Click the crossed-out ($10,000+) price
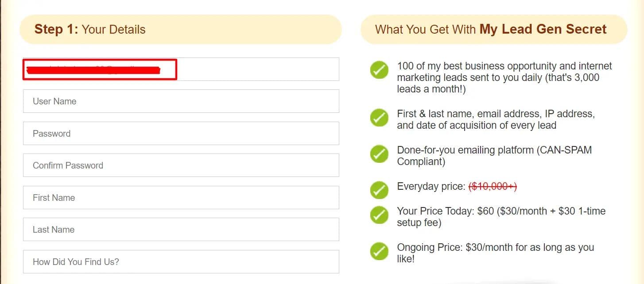 pos(493,187)
